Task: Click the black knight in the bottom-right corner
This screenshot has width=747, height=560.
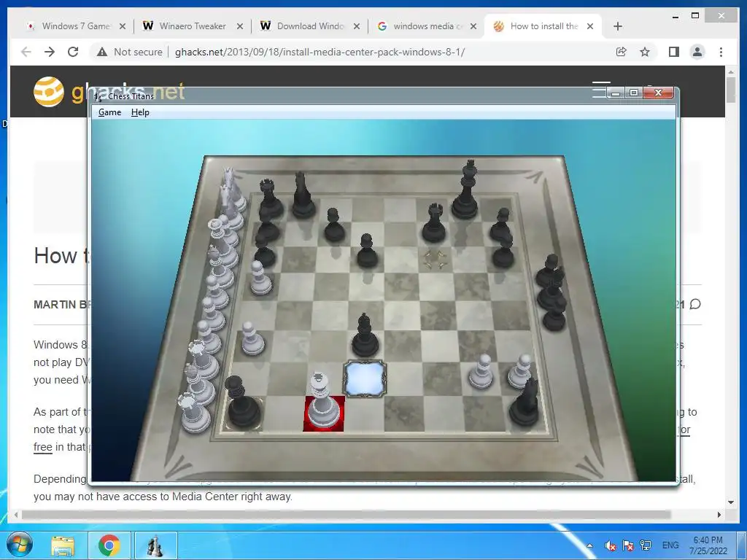Action: (525, 402)
